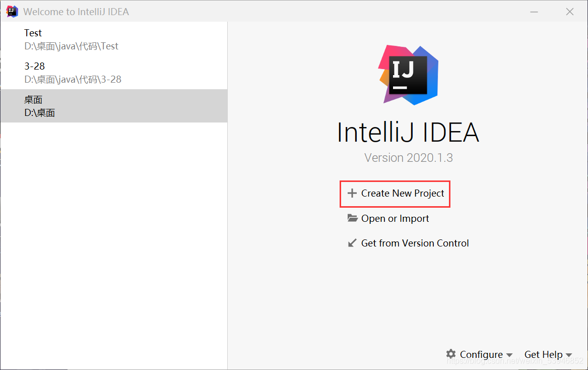Click the plus icon beside Create New Project

[x=351, y=193]
